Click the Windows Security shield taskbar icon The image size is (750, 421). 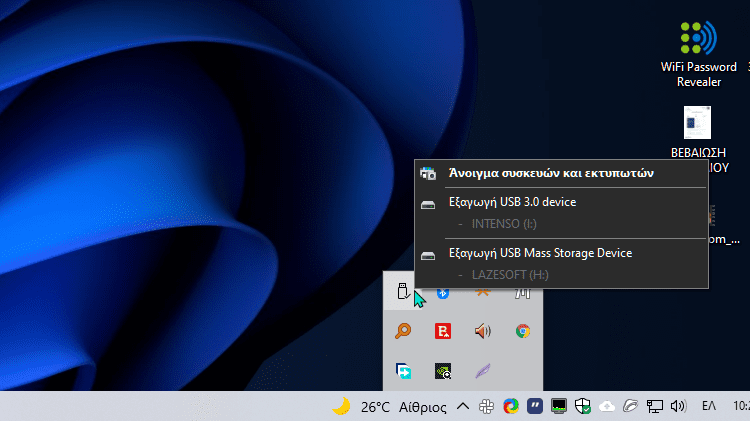583,406
